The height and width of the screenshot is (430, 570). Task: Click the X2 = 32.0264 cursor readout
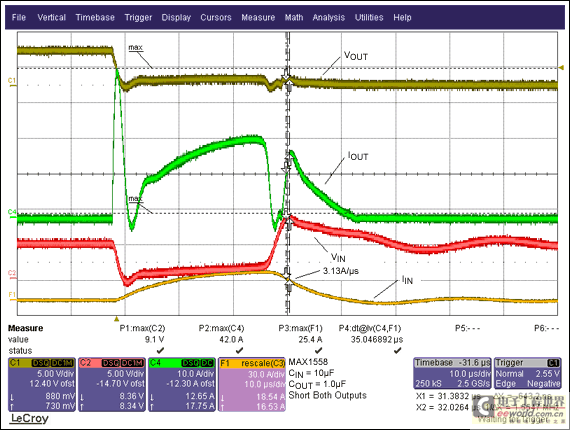448,407
